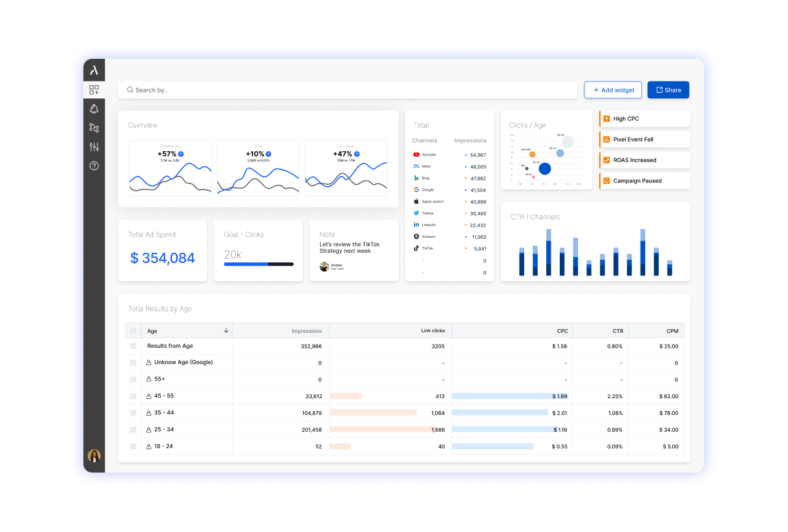Check the 45 - 55 row checkbox

[133, 396]
